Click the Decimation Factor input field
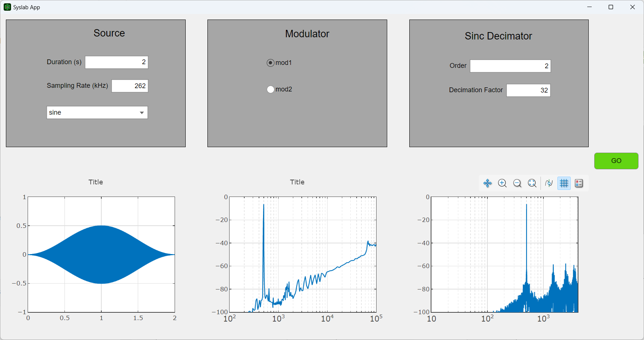Image resolution: width=644 pixels, height=340 pixels. tap(528, 90)
